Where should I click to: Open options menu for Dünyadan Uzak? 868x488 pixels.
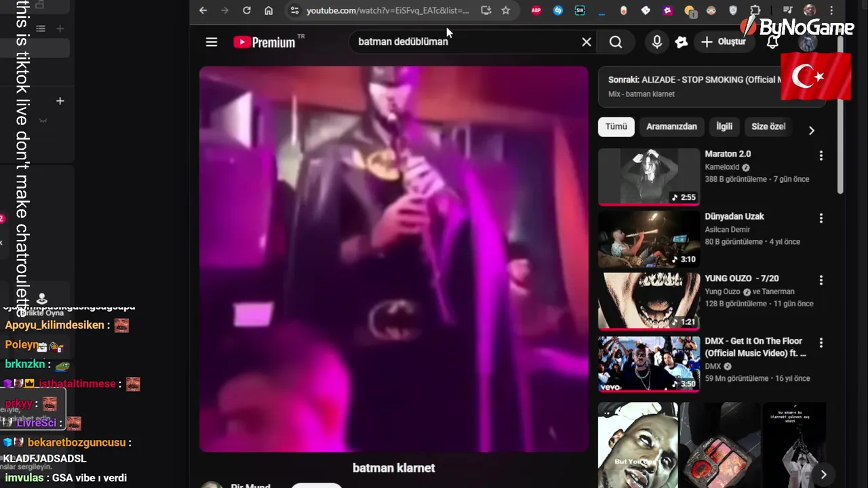click(821, 218)
